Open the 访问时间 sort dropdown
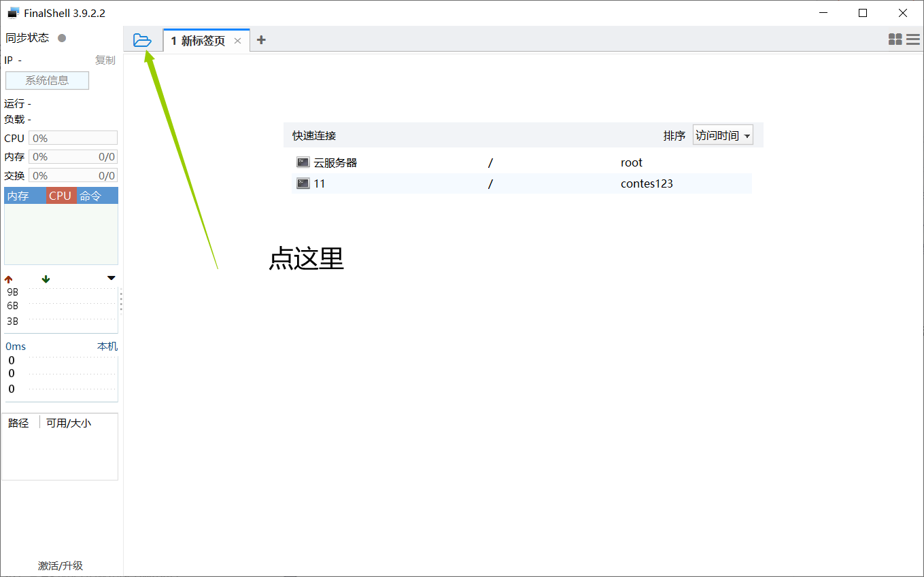Viewport: 924px width, 577px height. [x=723, y=135]
